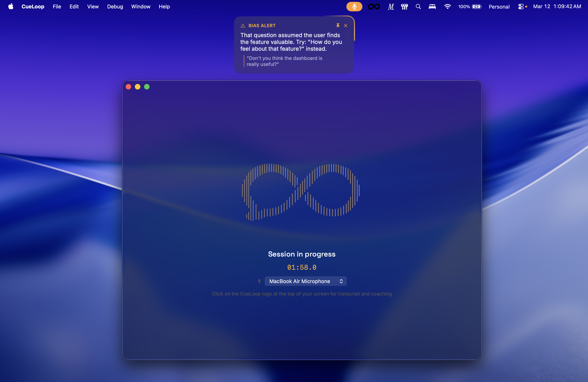Open the CueLoop infinity menu bar icon
The image size is (588, 382).
point(374,7)
